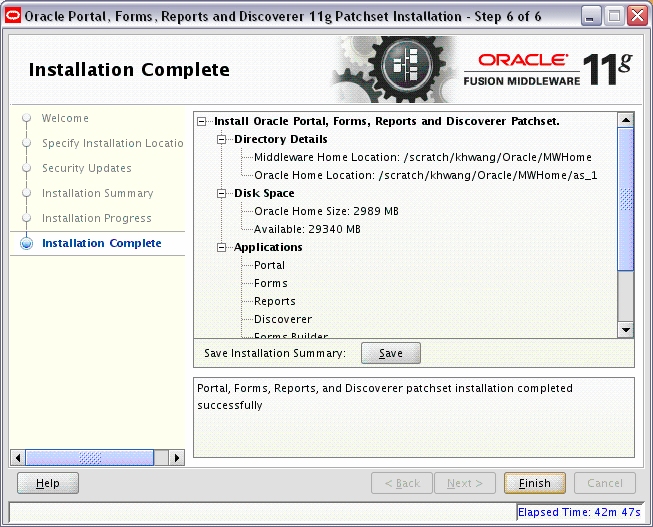
Task: Click the disabled Next button
Action: click(465, 483)
